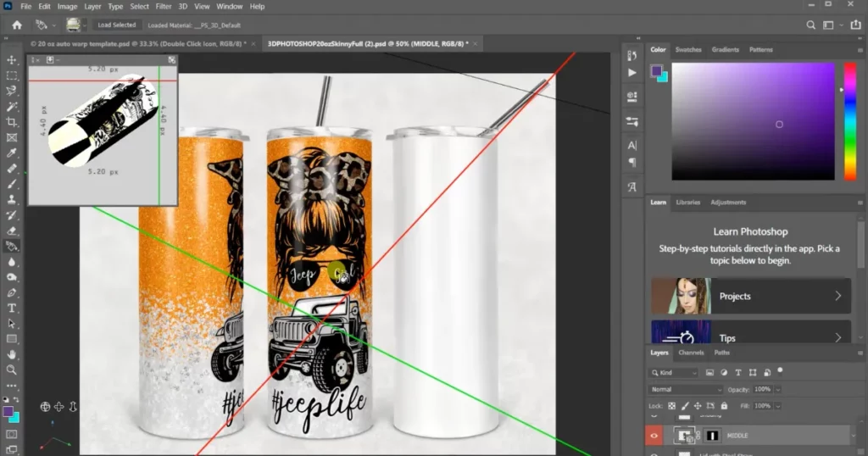
Task: Open the Paragraph panel icon
Action: tap(632, 162)
